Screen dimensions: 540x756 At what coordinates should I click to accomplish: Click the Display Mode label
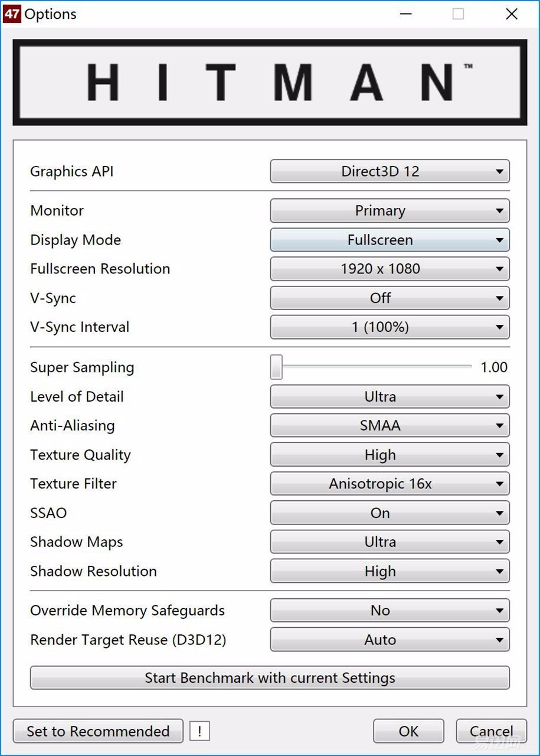coord(76,240)
